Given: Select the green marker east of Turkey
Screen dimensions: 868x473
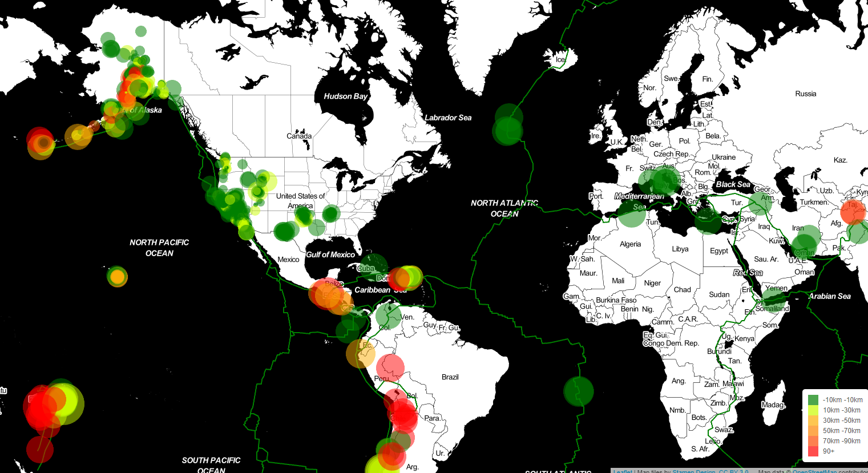Looking at the screenshot, I should pyautogui.click(x=760, y=204).
